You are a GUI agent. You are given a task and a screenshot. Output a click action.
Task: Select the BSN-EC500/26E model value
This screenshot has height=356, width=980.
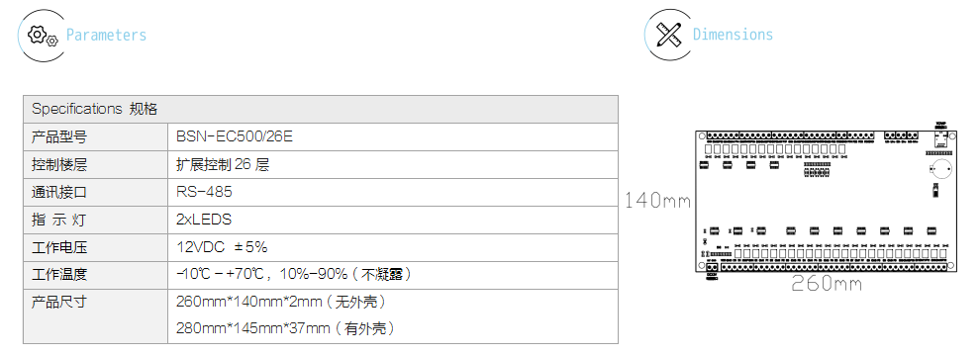[235, 136]
